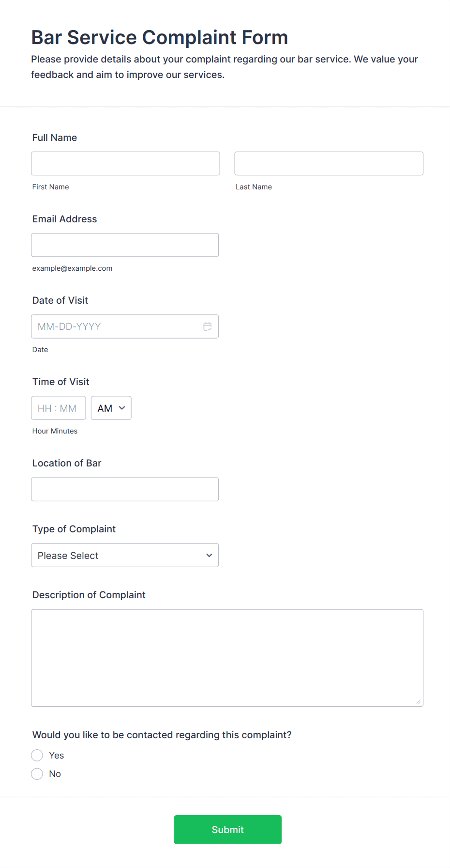Click the First Name input field
Screen dimensions: 450x868
pos(125,163)
